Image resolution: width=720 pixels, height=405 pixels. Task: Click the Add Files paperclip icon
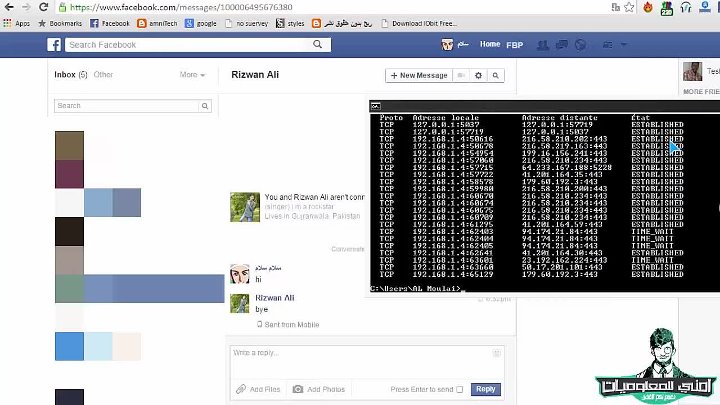coord(240,389)
